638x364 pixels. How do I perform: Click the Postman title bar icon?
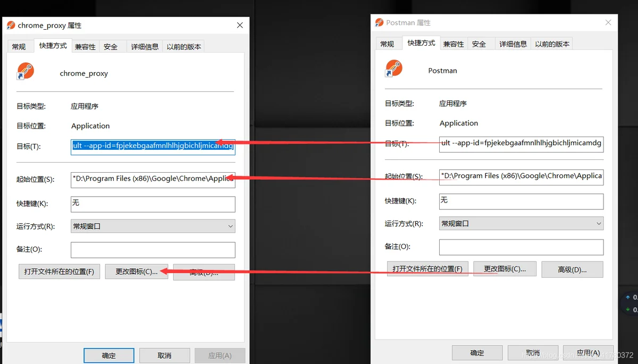coord(379,22)
